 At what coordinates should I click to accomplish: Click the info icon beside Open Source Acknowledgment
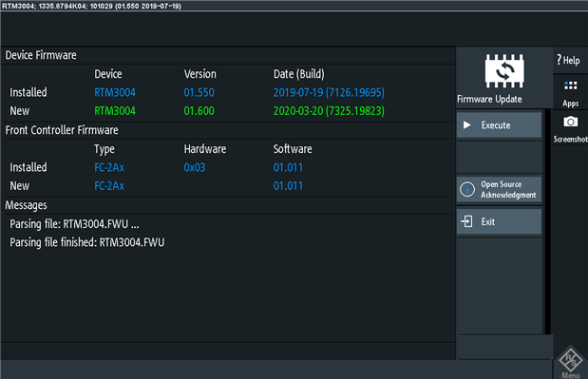[467, 189]
